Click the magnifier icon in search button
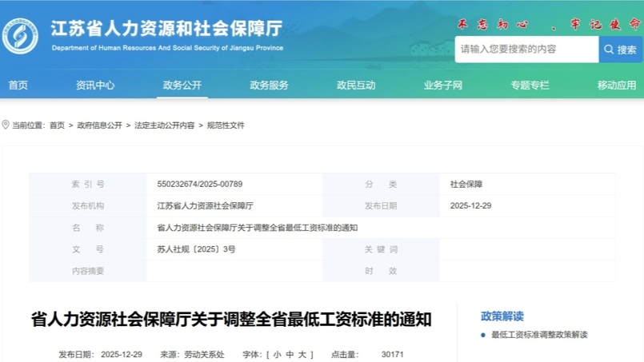The height and width of the screenshot is (362, 644). click(x=609, y=50)
